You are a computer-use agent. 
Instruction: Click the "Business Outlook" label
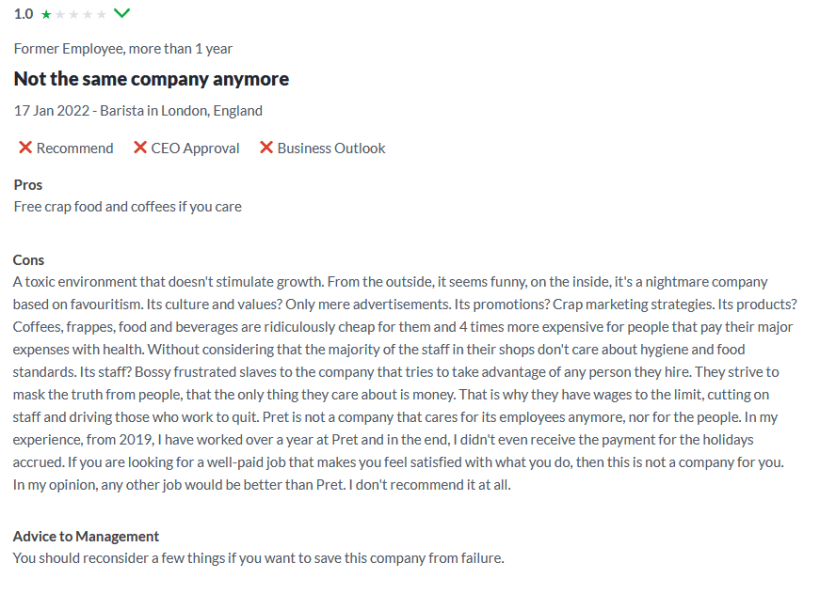(x=331, y=148)
